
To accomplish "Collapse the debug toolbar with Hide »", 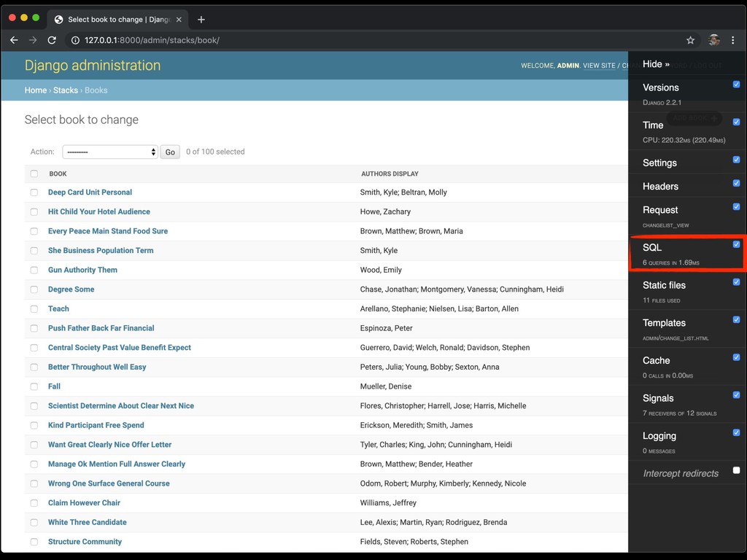I will coord(656,64).
